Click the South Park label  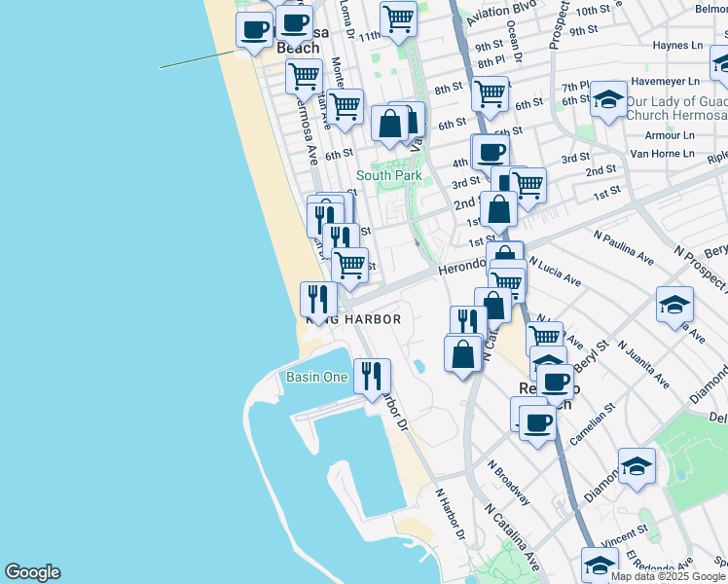389,175
